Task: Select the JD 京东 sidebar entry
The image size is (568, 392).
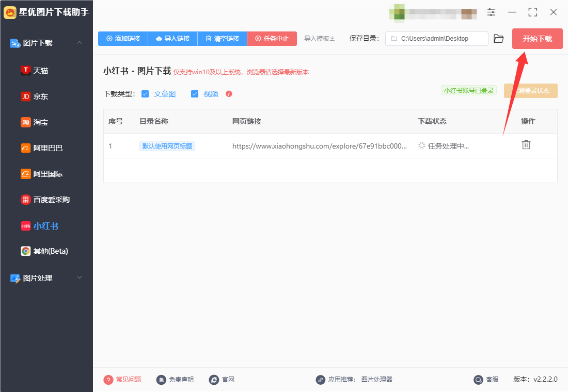Action: 35,96
